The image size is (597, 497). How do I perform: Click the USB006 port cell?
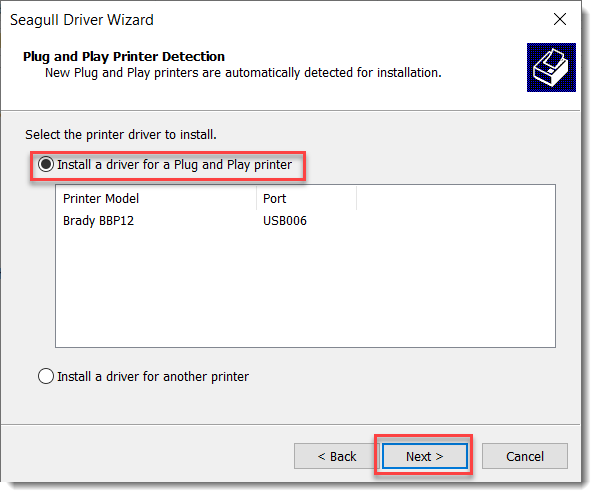pyautogui.click(x=285, y=221)
